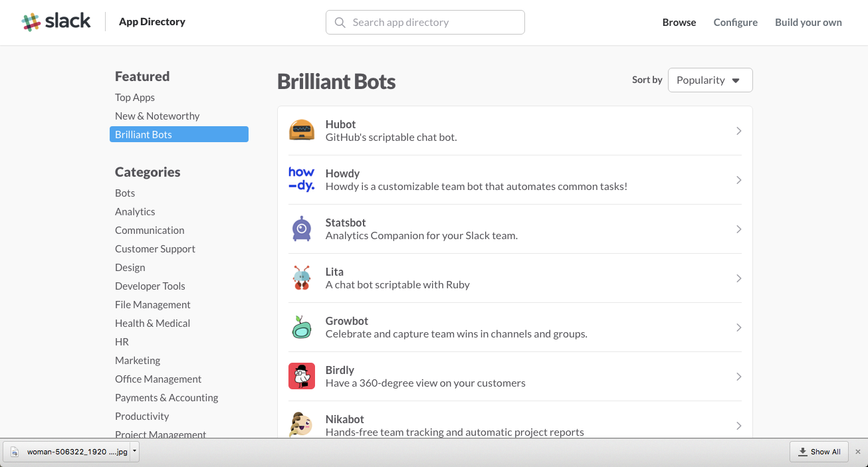The image size is (868, 467).
Task: Click the Hubot robot icon
Action: click(x=302, y=130)
